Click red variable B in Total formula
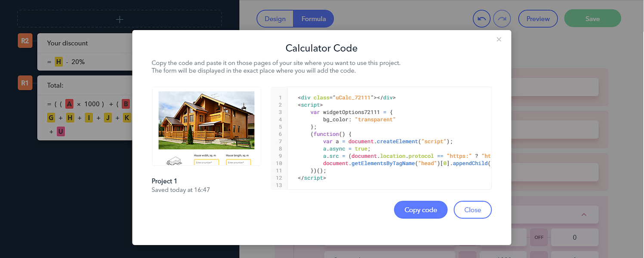 point(126,104)
